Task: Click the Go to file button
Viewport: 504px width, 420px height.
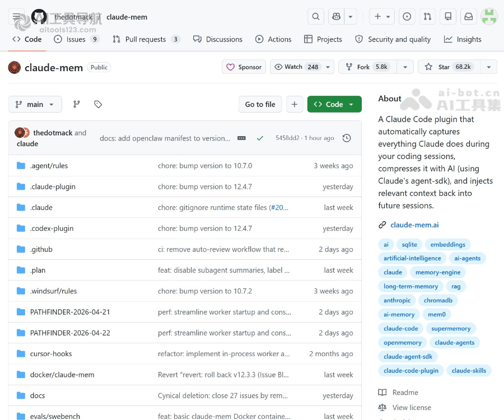Action: (x=260, y=104)
